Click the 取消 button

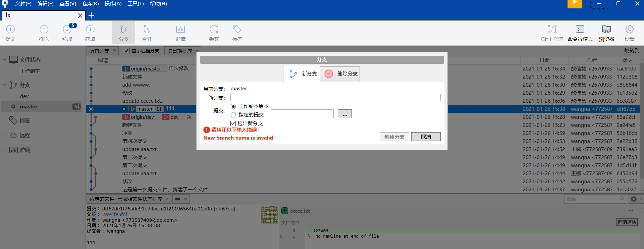(x=426, y=137)
